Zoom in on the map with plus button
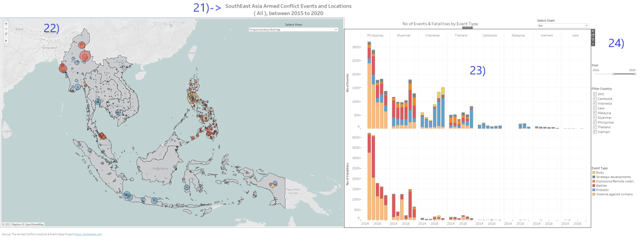The width and height of the screenshot is (644, 244). click(x=6, y=24)
